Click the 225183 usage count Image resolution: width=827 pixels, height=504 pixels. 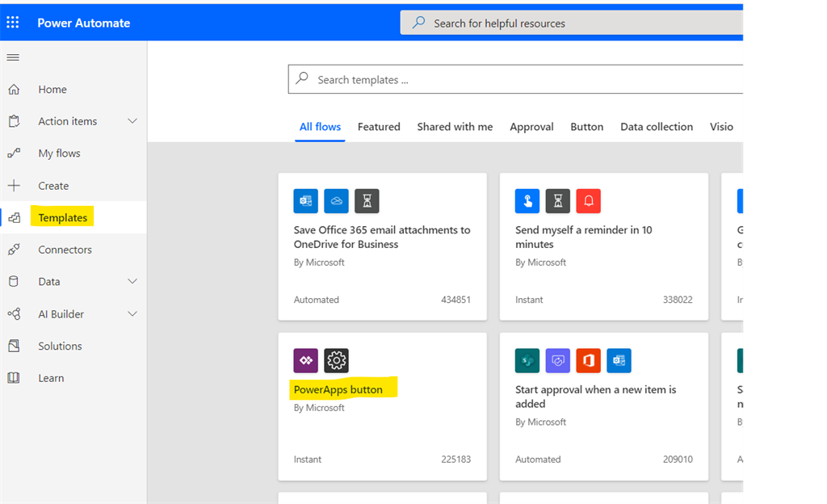(x=455, y=460)
